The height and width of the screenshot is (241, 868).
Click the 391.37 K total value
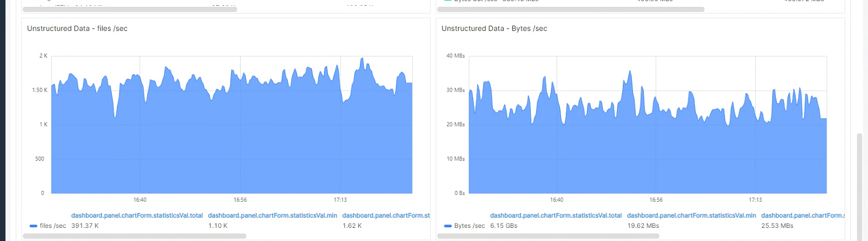tap(85, 226)
